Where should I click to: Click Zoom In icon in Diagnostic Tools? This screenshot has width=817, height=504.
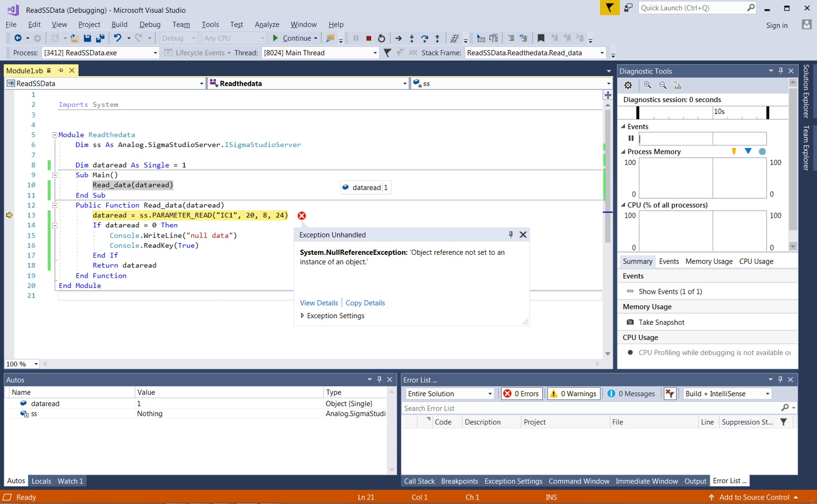pos(647,85)
